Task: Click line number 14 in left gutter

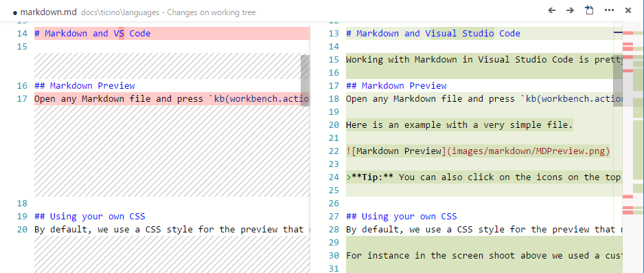Action: click(22, 33)
